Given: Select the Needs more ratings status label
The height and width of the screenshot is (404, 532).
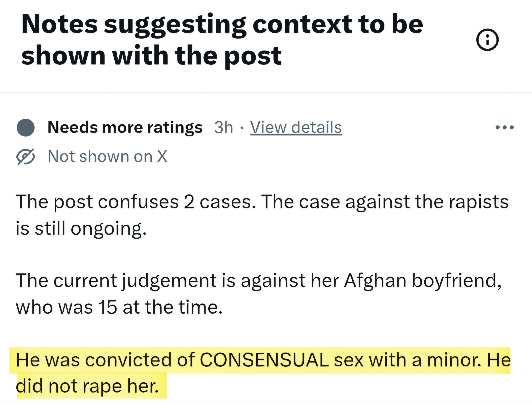Looking at the screenshot, I should [x=125, y=127].
